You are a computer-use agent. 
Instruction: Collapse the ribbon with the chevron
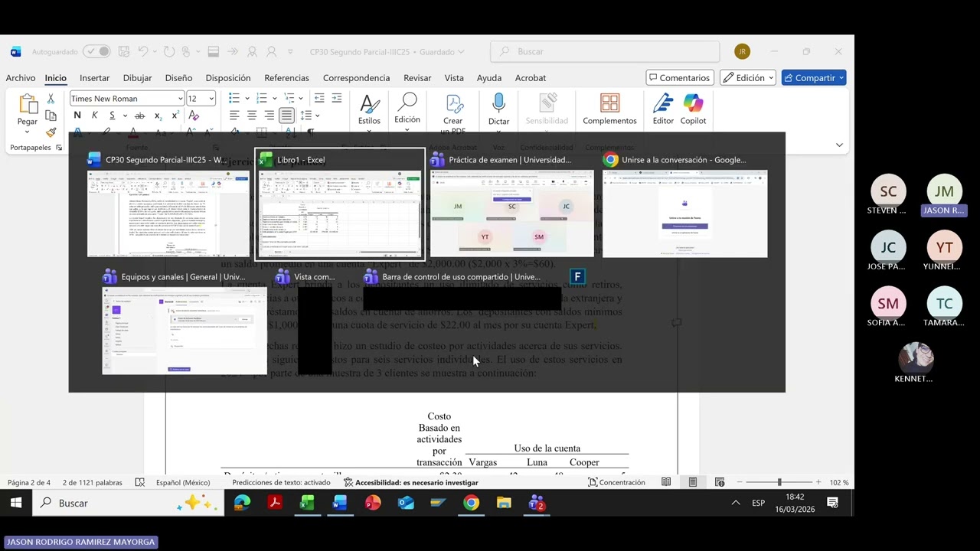(839, 145)
